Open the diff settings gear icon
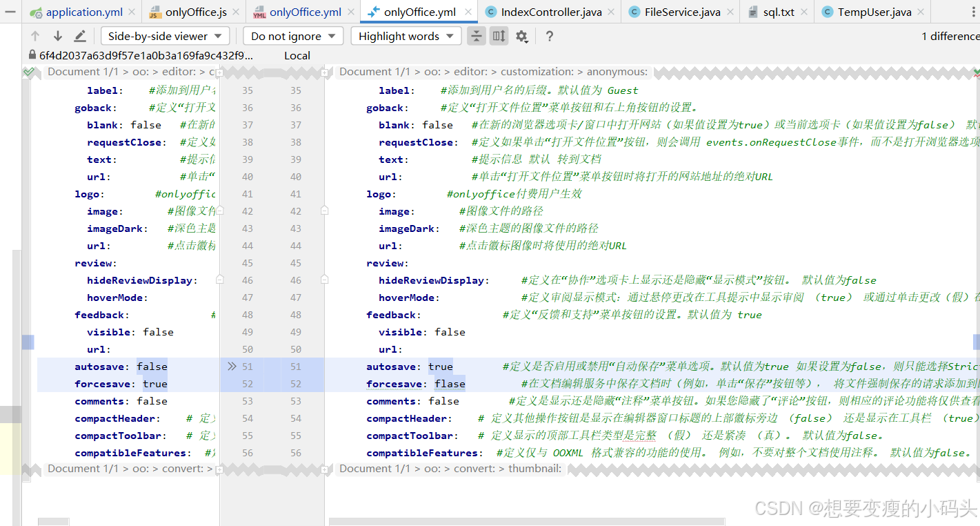The width and height of the screenshot is (980, 526). [x=521, y=36]
